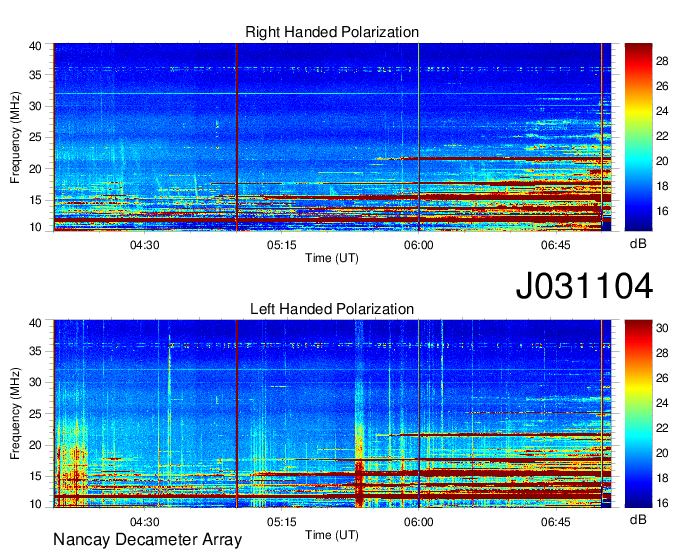Click 22 dB label on left-handed color bar
This screenshot has height=552, width=680.
[662, 428]
